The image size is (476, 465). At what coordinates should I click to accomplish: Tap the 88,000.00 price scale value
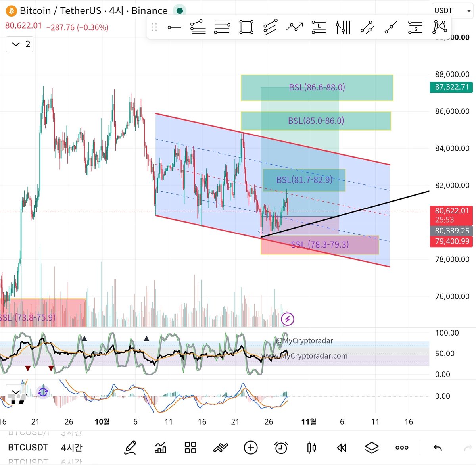click(452, 74)
